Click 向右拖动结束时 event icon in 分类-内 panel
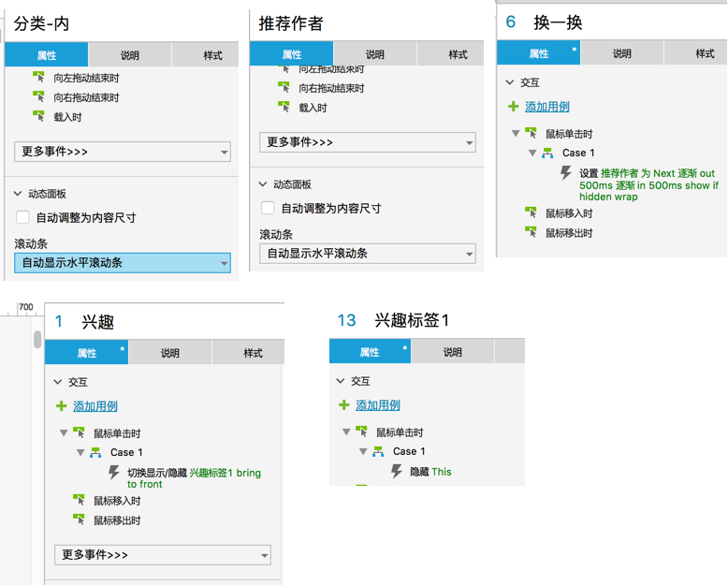Screen dimensions: 728x586 coord(38,96)
